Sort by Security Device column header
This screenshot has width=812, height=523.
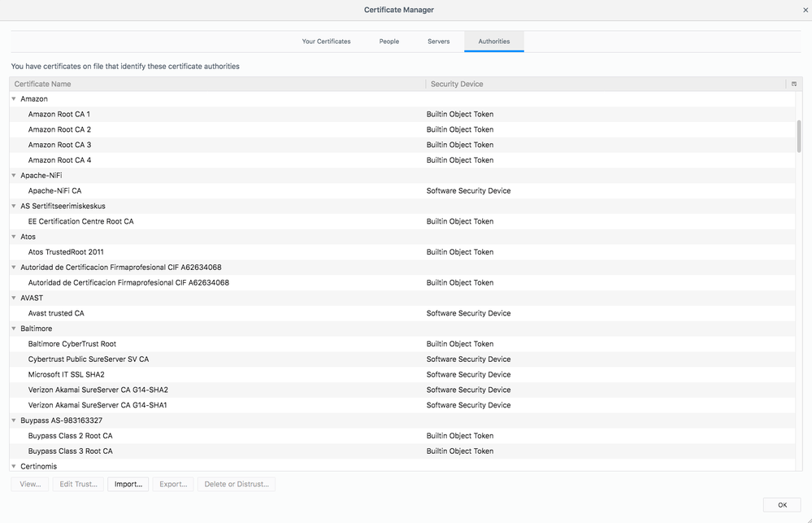coord(606,84)
